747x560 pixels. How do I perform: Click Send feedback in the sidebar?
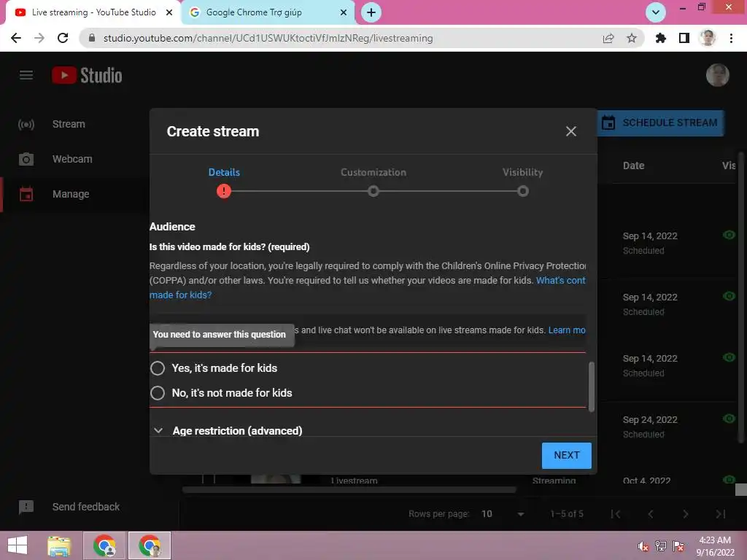pos(86,507)
